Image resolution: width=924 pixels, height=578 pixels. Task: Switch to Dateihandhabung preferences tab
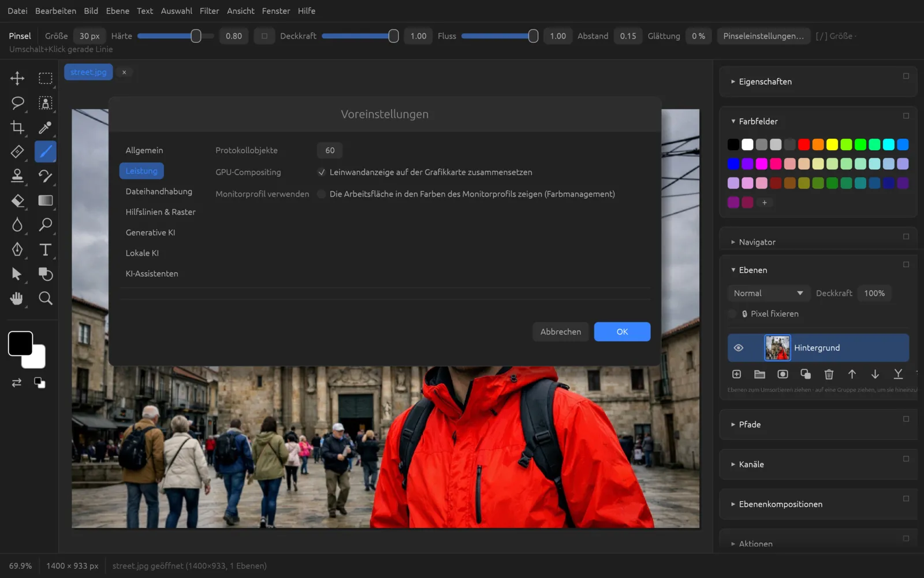tap(159, 191)
